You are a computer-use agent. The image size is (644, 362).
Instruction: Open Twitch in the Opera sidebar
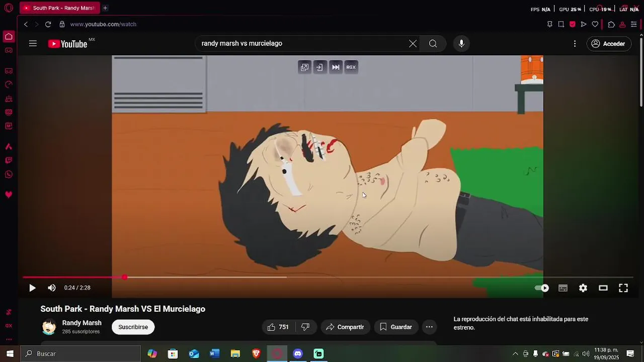[x=9, y=160]
